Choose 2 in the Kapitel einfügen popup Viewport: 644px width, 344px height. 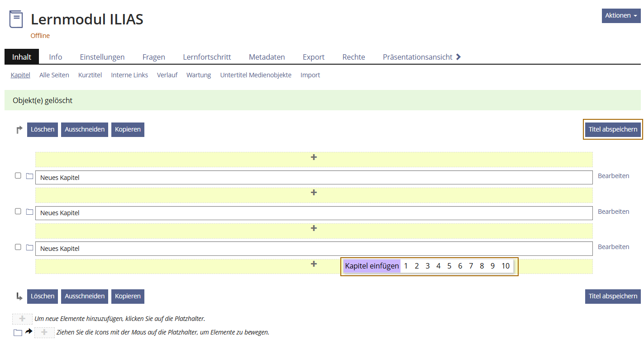point(417,266)
